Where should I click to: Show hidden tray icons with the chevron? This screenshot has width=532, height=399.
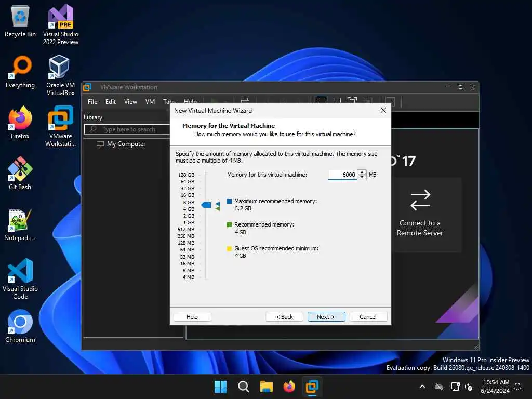(x=422, y=387)
